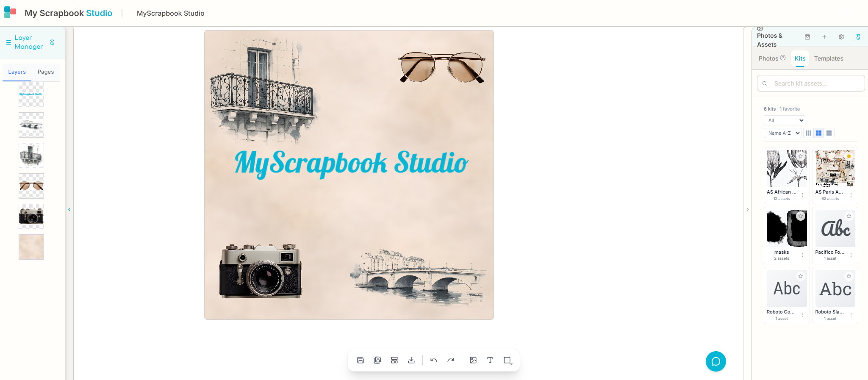The image size is (868, 380).
Task: Open the Templates tab
Action: pyautogui.click(x=829, y=58)
